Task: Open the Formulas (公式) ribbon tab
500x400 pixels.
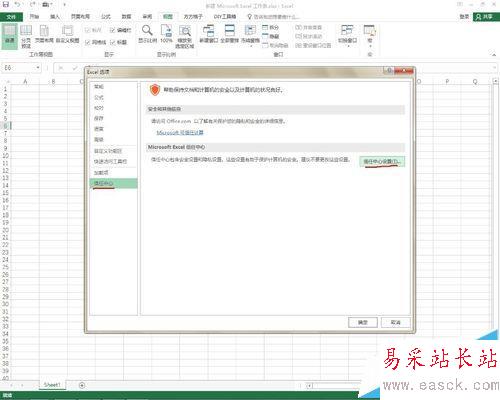Action: click(x=106, y=16)
